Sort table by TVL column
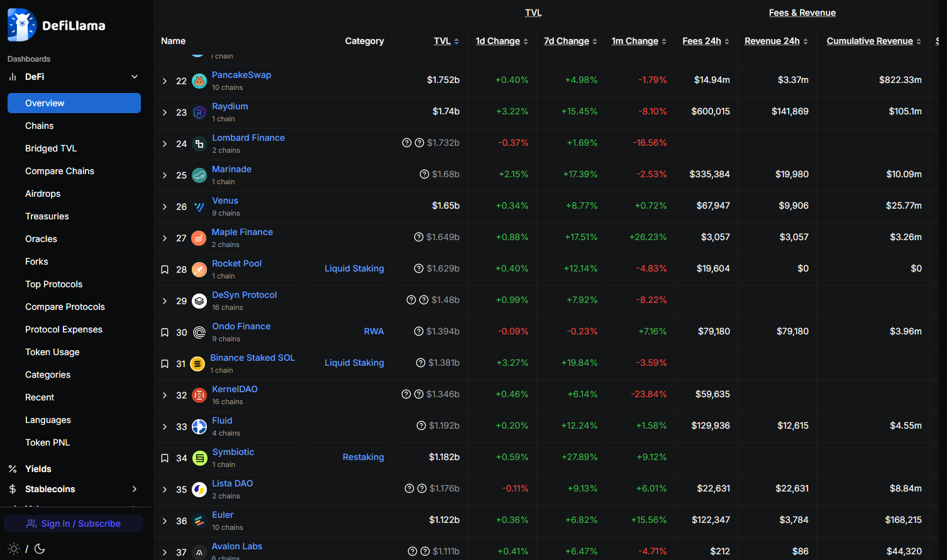Image resolution: width=947 pixels, height=560 pixels. click(446, 41)
